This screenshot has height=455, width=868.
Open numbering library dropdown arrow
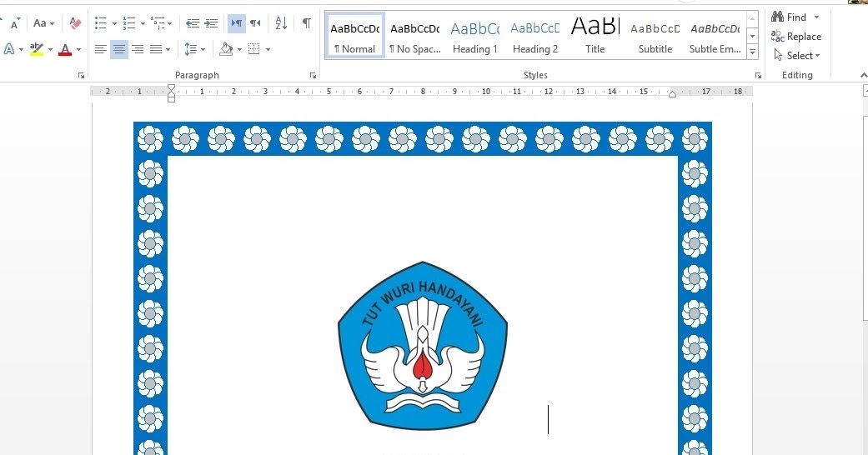[143, 23]
